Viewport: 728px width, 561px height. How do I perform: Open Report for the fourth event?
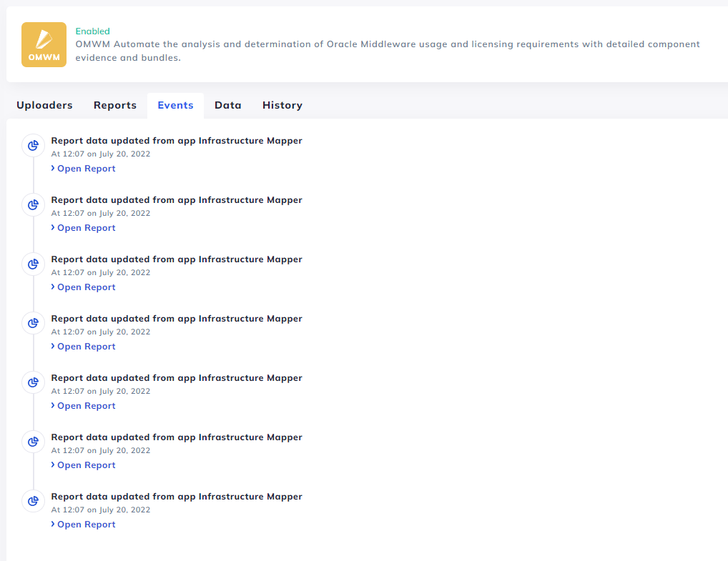click(x=83, y=347)
